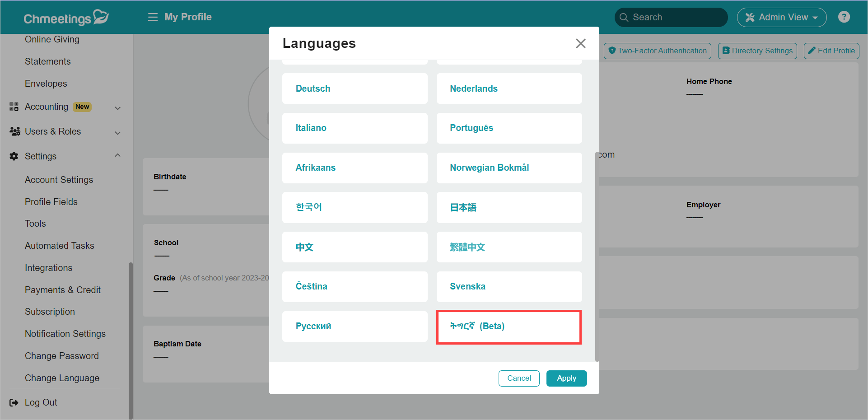
Task: Click Log Out
Action: pos(41,402)
